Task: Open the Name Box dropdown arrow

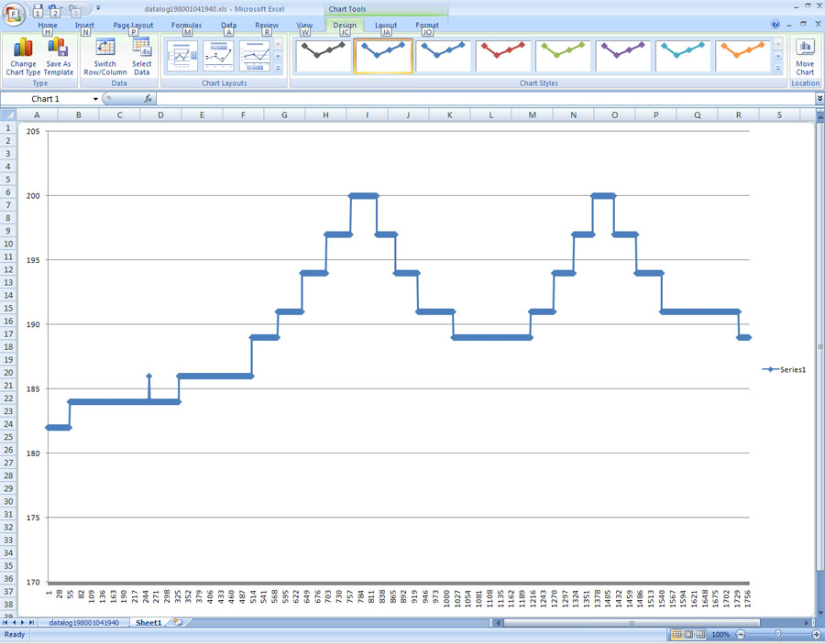Action: pyautogui.click(x=95, y=99)
